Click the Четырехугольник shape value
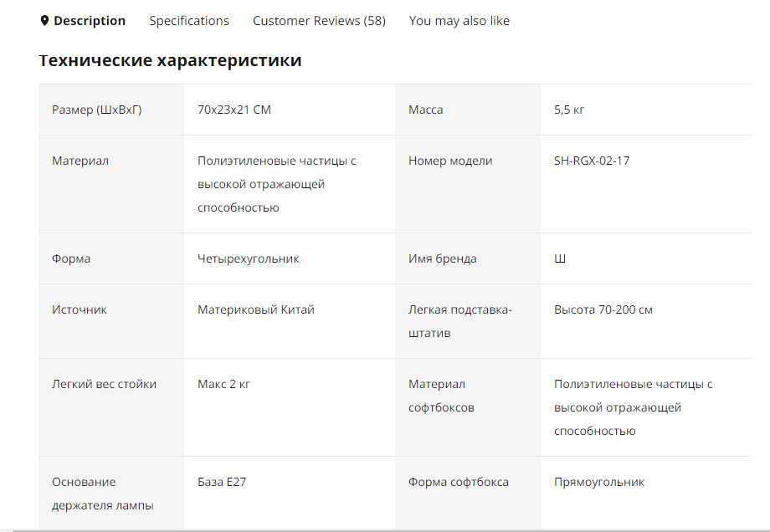This screenshot has width=770, height=532. pos(249,258)
